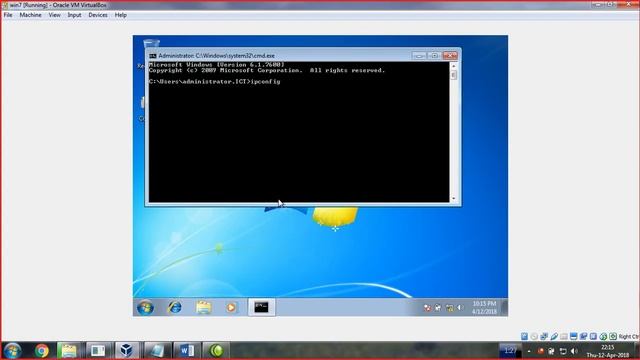Launch Internet Explorer in the guest taskbar

(175, 307)
